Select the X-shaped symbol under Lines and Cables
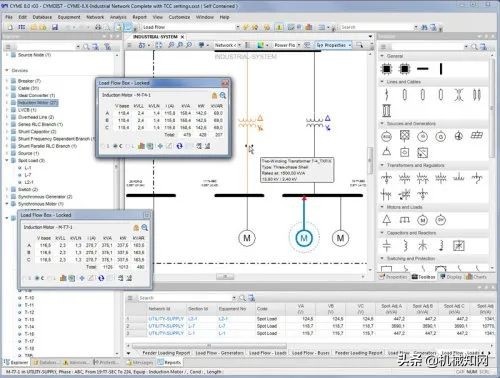Screen dimensions: 500x378 coord(459,95)
